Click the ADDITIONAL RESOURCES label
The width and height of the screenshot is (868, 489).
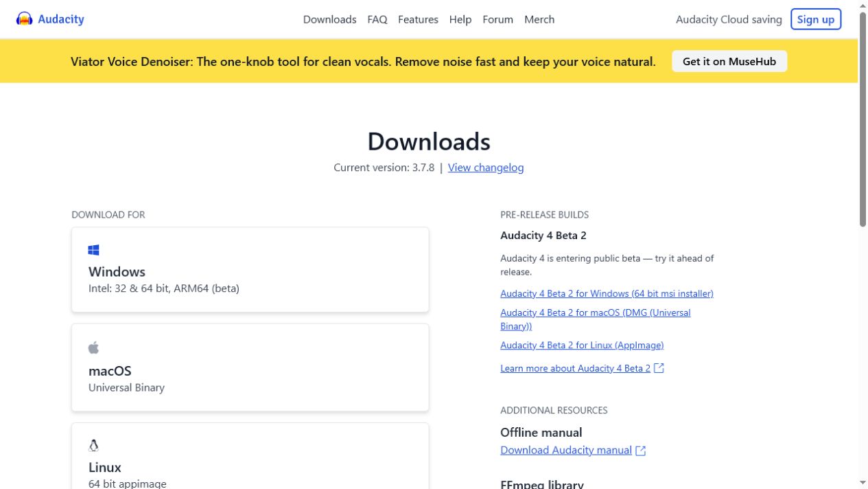point(554,411)
